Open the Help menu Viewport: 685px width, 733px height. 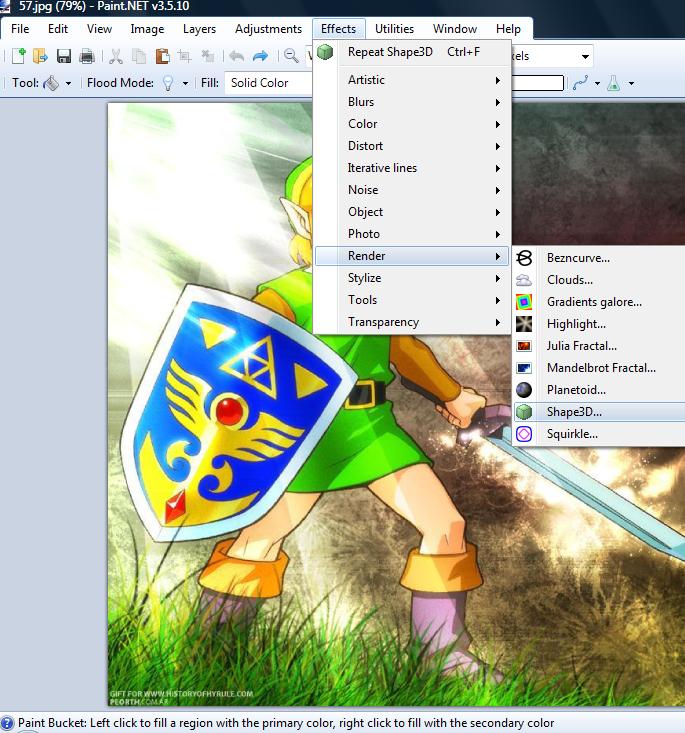(x=508, y=29)
